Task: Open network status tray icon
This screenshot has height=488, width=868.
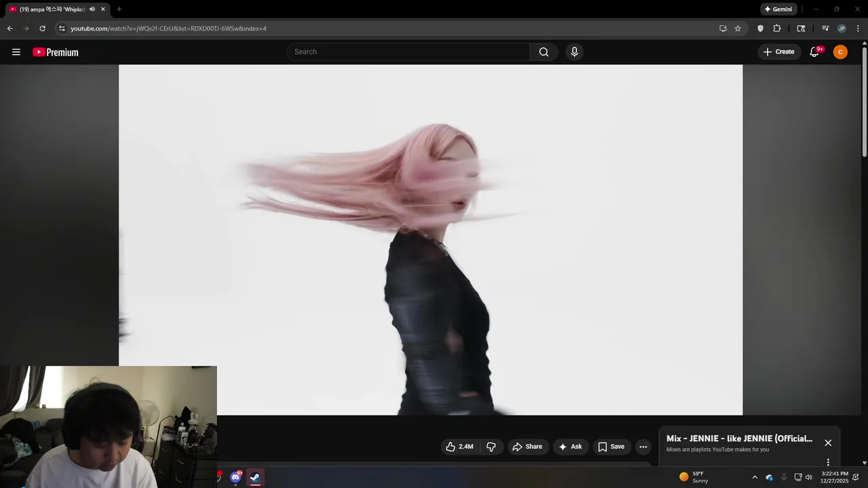Action: [798, 477]
